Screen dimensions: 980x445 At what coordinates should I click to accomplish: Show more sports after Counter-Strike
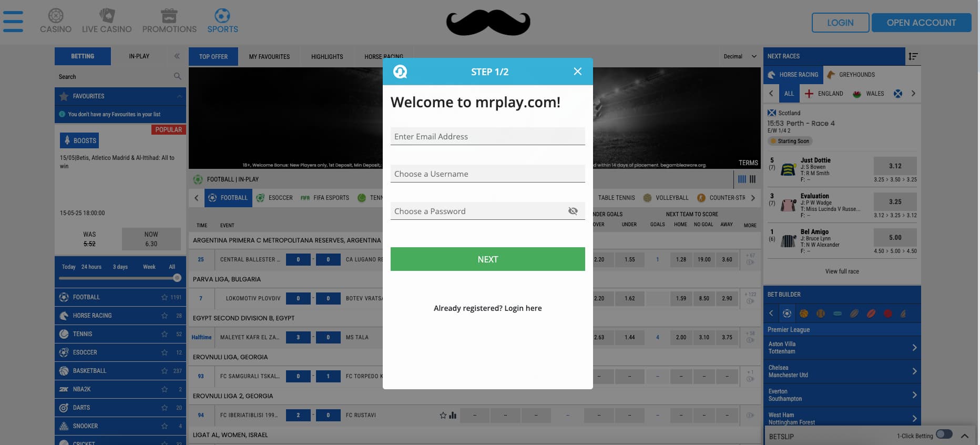pyautogui.click(x=753, y=198)
